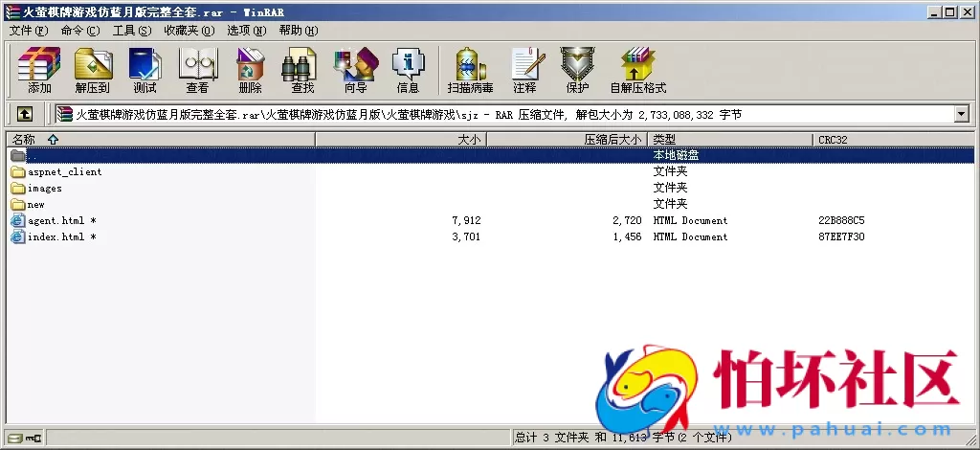Launch the 向导 (Wizard) tool

[x=356, y=69]
